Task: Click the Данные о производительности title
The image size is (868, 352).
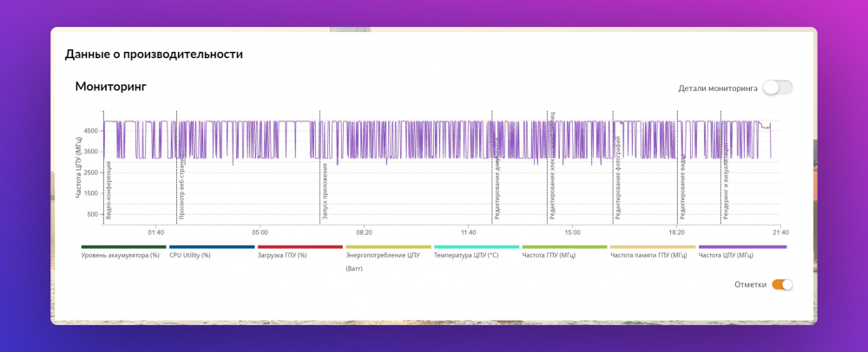Action: (154, 54)
